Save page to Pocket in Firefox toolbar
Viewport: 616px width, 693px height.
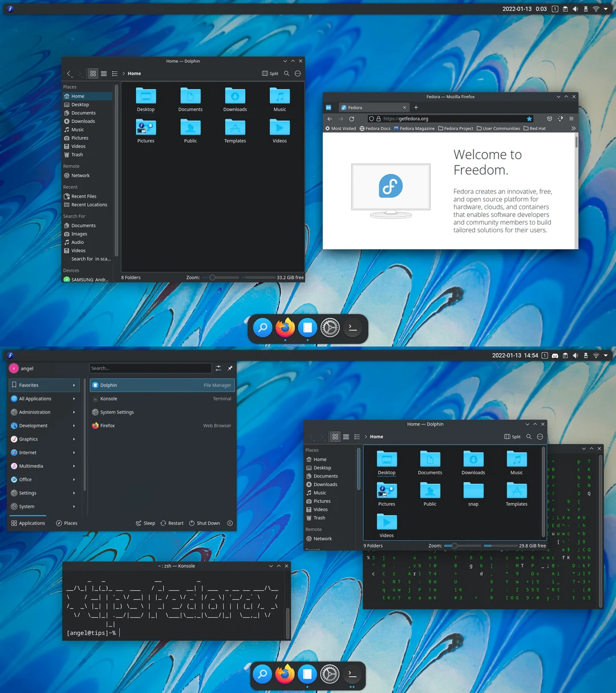click(549, 119)
